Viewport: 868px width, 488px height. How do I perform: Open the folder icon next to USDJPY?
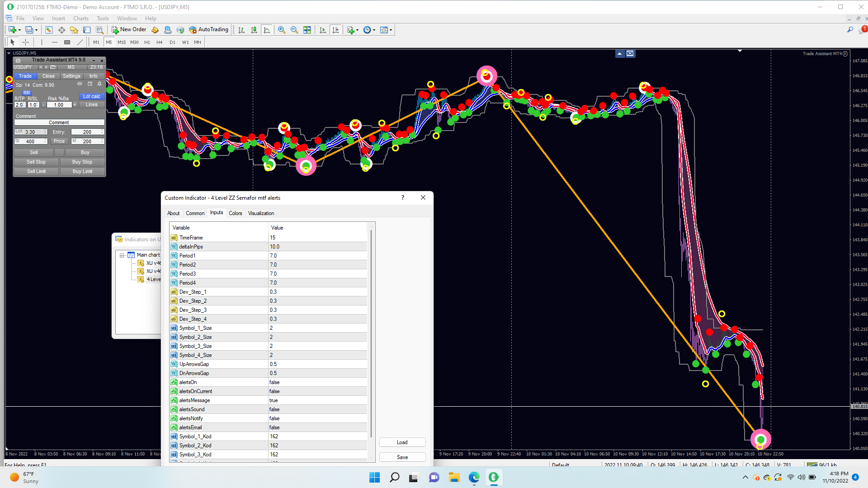pos(53,67)
